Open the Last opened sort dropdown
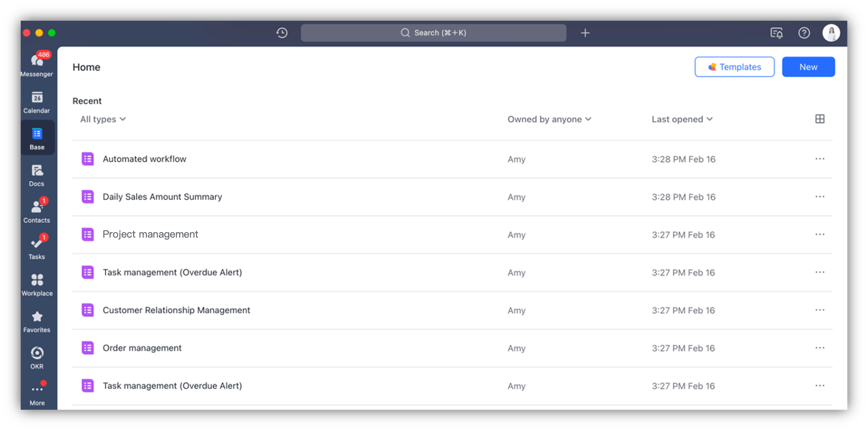 coord(682,119)
